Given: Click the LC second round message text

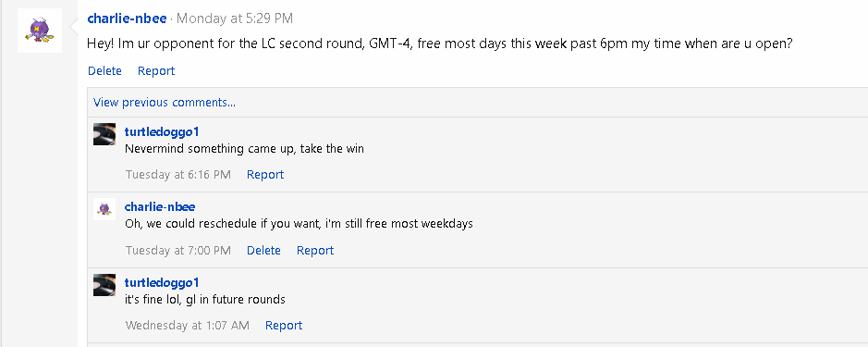Looking at the screenshot, I should (440, 44).
